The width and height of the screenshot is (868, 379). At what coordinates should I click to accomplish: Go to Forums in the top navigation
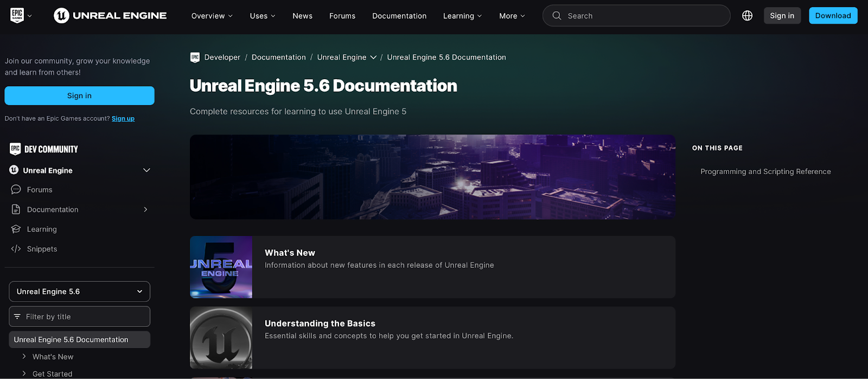point(342,16)
